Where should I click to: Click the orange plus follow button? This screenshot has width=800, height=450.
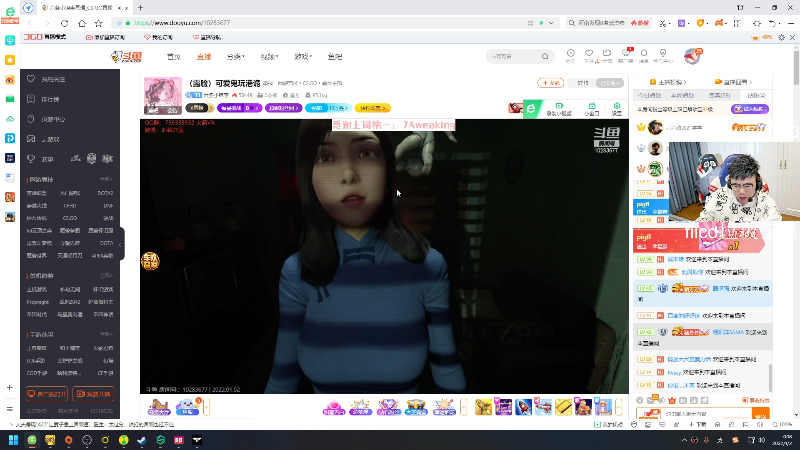coord(551,83)
